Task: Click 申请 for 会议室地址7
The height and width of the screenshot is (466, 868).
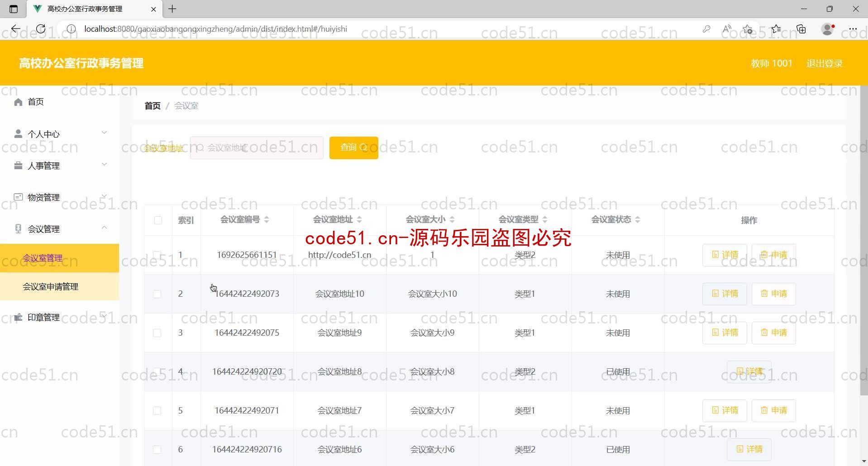Action: (x=773, y=410)
